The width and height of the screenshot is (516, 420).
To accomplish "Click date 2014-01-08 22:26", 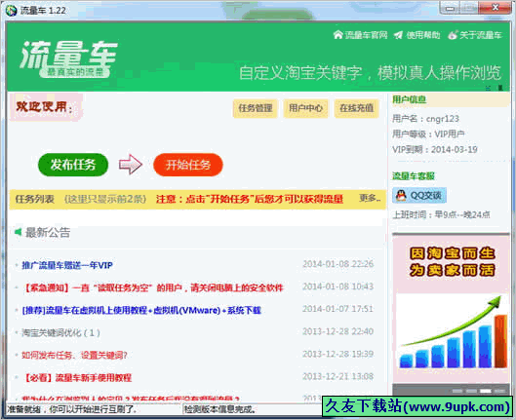I will 337,263.
